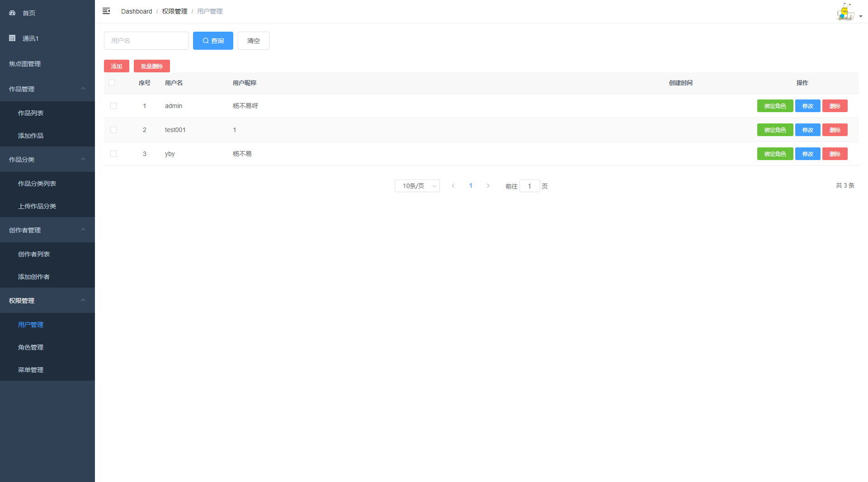Click the yby username cell
The width and height of the screenshot is (868, 482).
coord(170,154)
